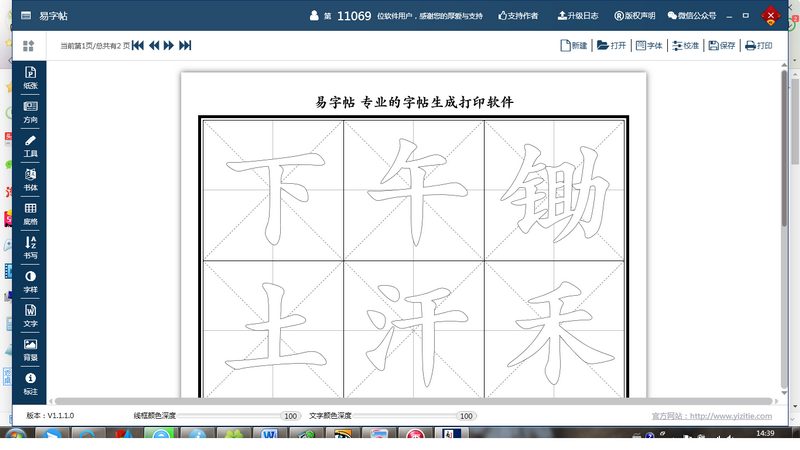Click the 土 character cell in the grid

pyautogui.click(x=273, y=329)
